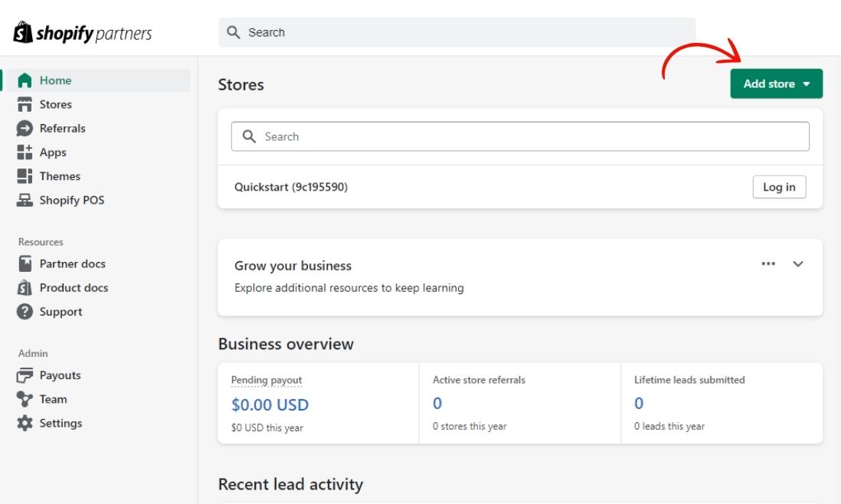Click the Shopify Partners logo
This screenshot has height=504, width=841.
(83, 33)
